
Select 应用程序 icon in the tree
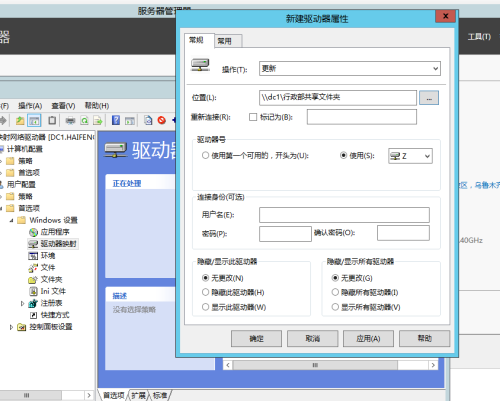coord(33,232)
